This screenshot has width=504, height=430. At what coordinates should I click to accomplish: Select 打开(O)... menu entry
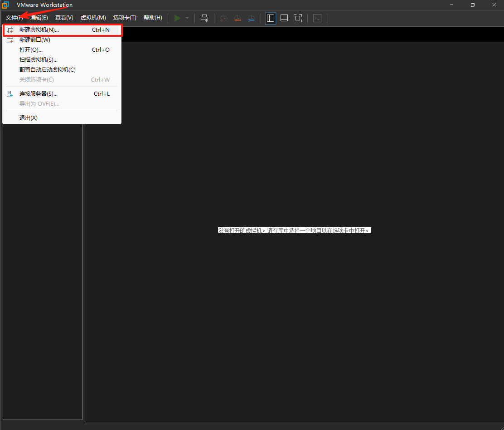pos(62,50)
